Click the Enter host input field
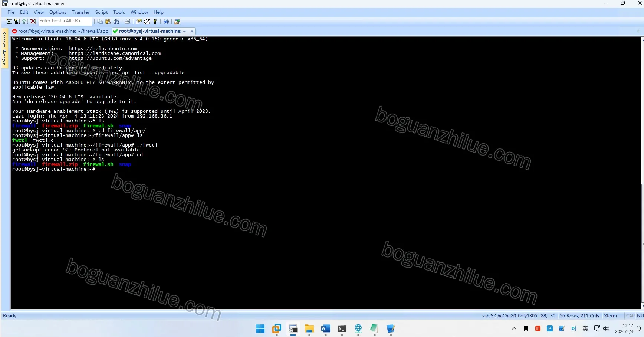The image size is (644, 337). click(x=65, y=21)
